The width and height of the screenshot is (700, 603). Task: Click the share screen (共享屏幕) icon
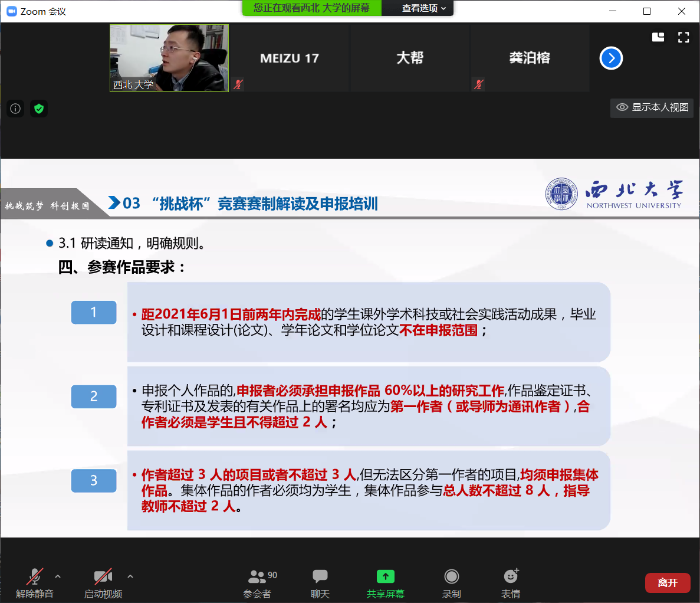pos(385,576)
